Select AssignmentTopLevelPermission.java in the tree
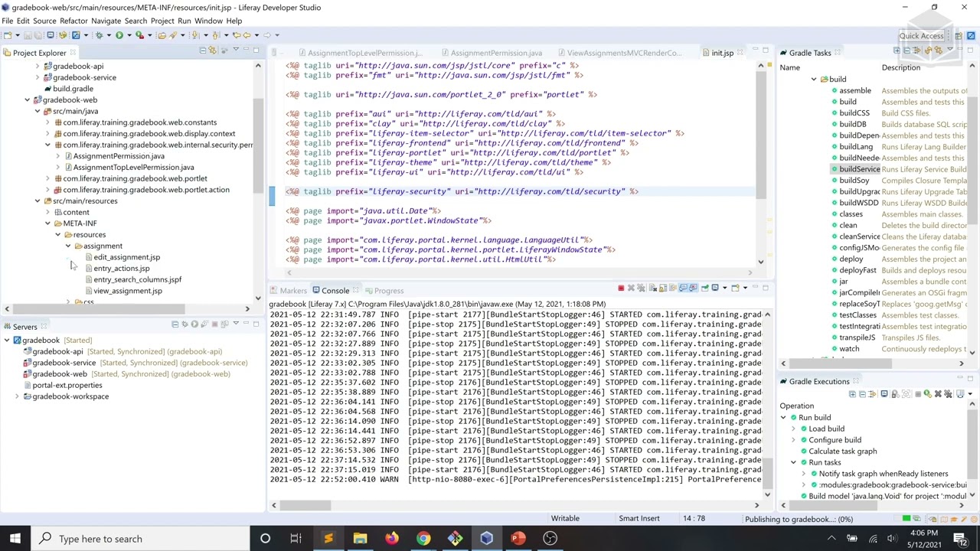Image resolution: width=980 pixels, height=551 pixels. coord(133,168)
